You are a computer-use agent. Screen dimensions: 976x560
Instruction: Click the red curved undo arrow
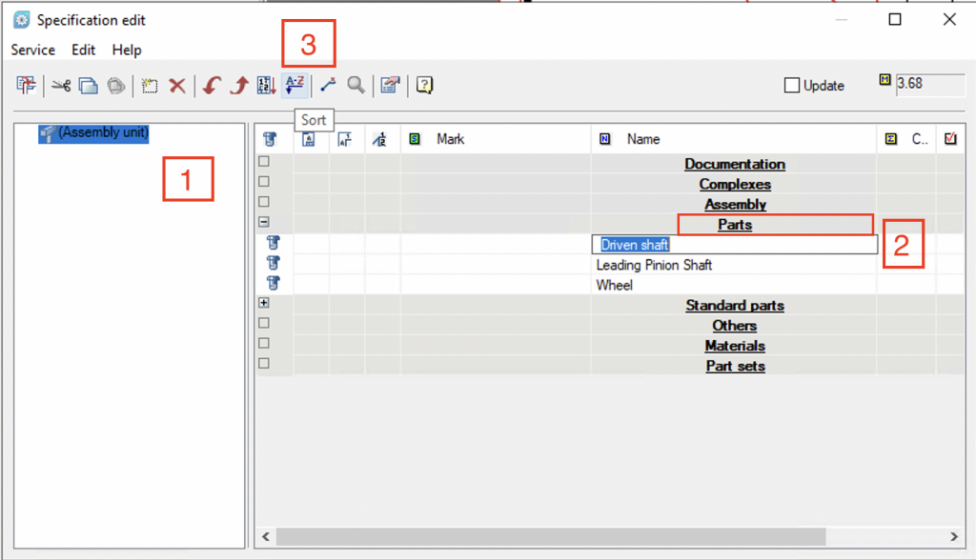pyautogui.click(x=212, y=86)
